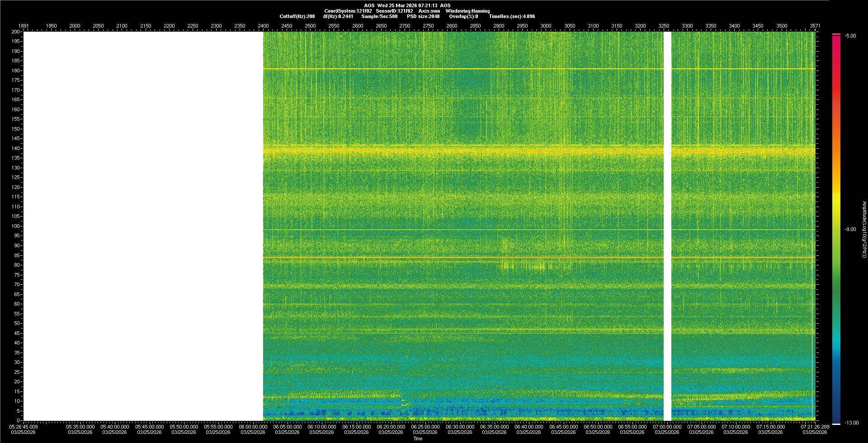Select the Cuttoff(Hz):200 parameter text
Image resolution: width=868 pixels, height=443 pixels.
click(297, 16)
